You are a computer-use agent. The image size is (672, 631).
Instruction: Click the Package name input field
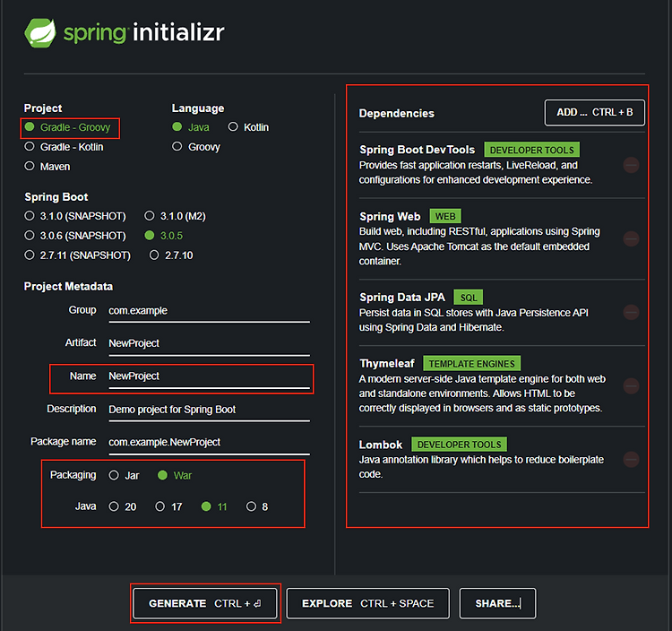tap(209, 443)
